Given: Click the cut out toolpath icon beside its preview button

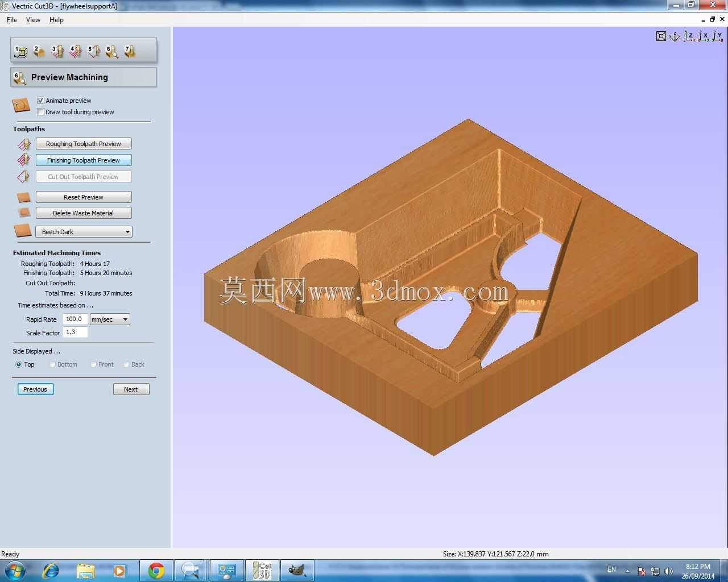Looking at the screenshot, I should click(24, 177).
